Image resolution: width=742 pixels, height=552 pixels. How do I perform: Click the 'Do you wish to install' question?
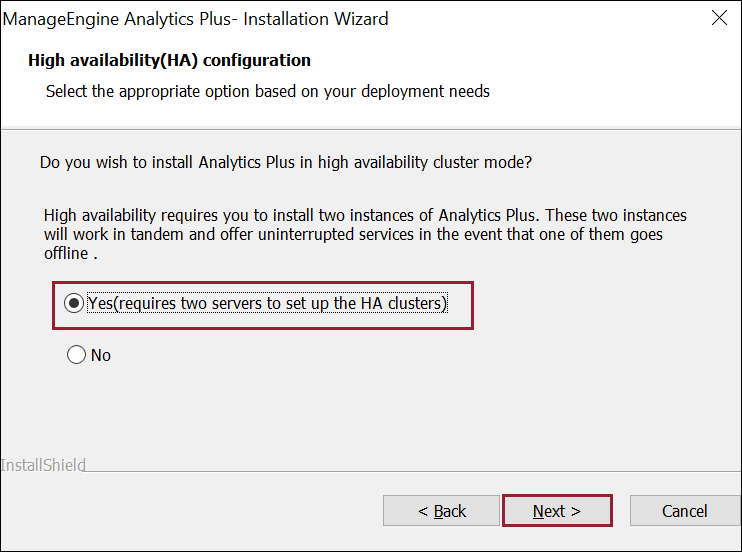tap(293, 161)
